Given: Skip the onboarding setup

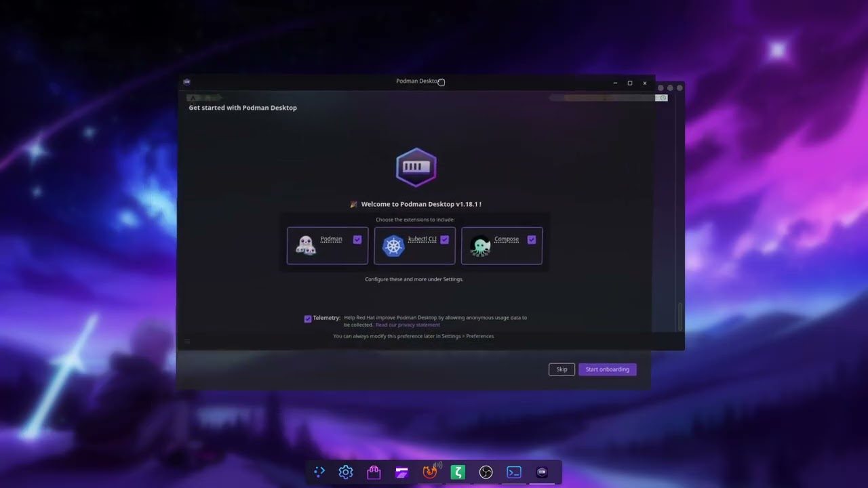Looking at the screenshot, I should (x=561, y=369).
